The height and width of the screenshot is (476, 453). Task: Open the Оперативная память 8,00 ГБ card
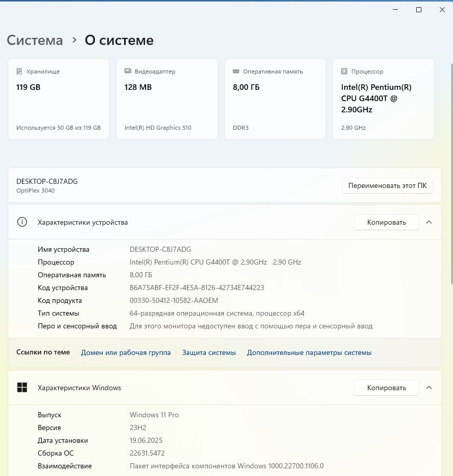tap(275, 99)
